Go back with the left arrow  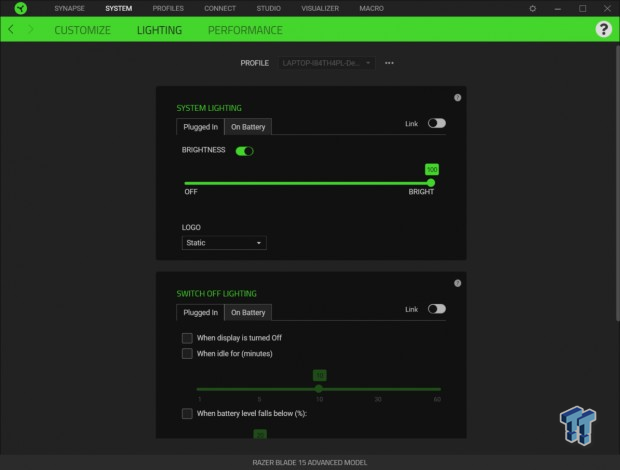click(11, 29)
